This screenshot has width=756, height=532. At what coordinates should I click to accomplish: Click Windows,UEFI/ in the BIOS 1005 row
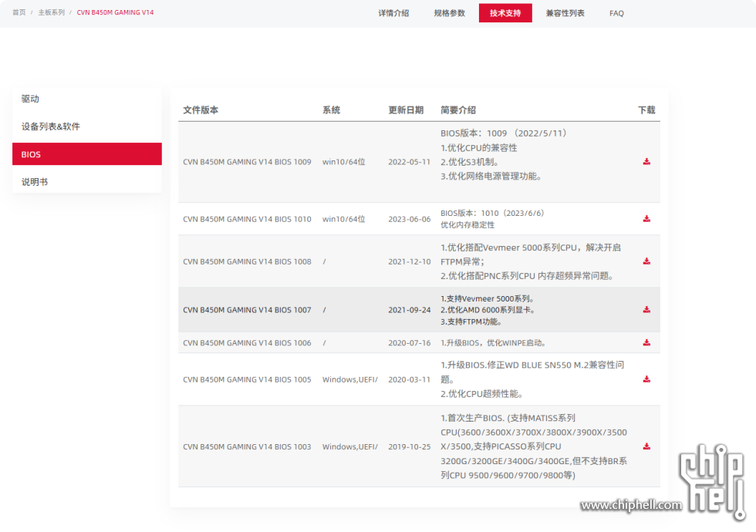point(350,379)
